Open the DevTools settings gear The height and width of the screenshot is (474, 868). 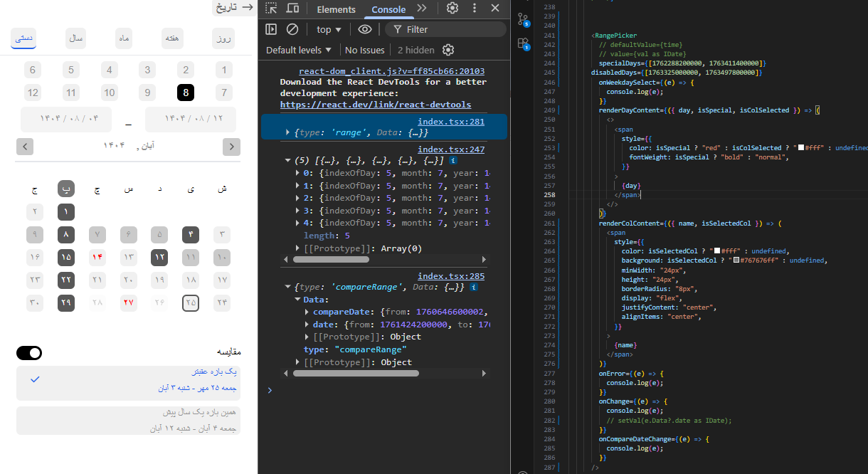[452, 9]
